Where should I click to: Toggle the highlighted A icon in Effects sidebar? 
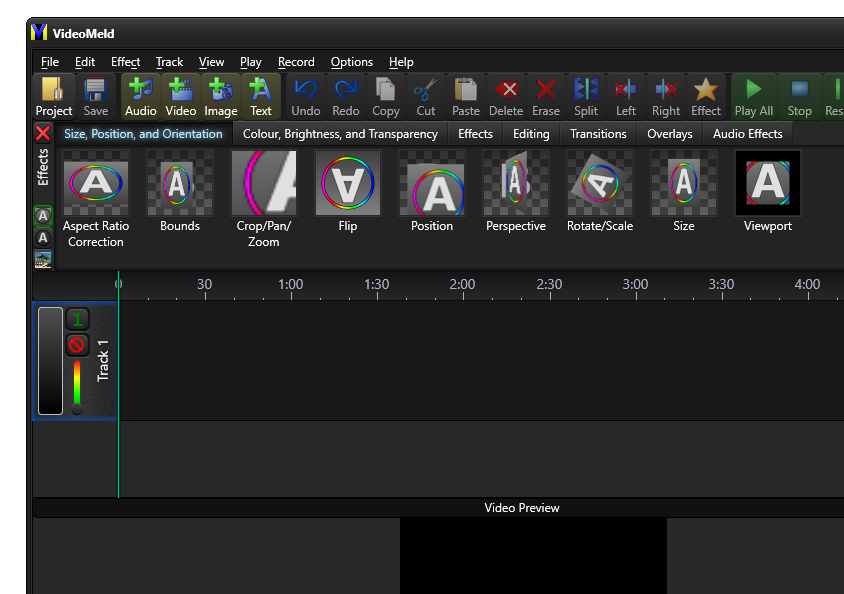tap(43, 216)
